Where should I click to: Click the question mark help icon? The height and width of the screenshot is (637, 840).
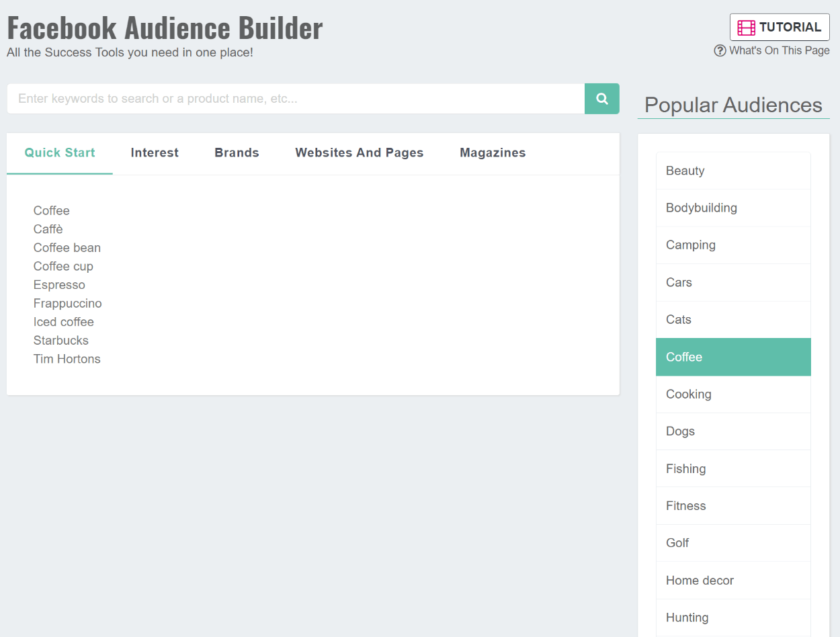click(720, 50)
